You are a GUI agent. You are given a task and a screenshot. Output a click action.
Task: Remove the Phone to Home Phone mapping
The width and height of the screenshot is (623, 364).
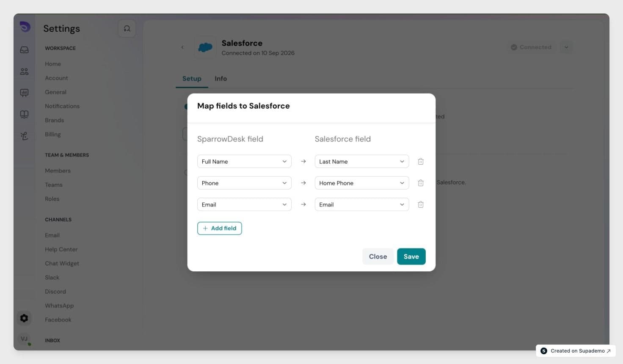point(421,183)
